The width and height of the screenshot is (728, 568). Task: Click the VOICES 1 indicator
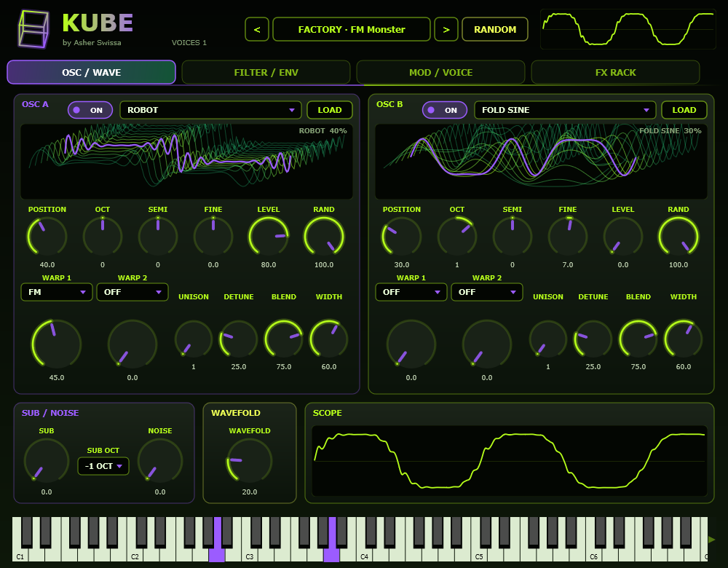click(x=189, y=43)
